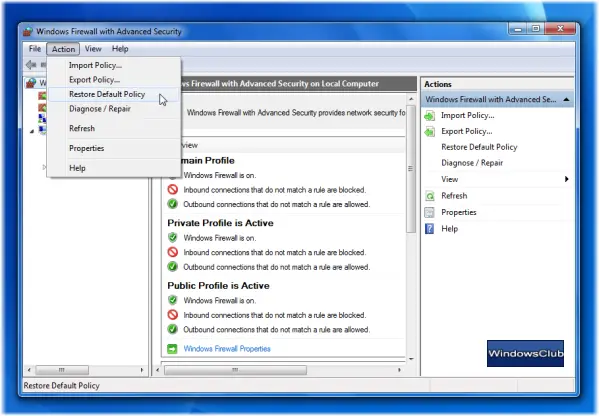
Task: Minimize the Windows Firewall window
Action: [518, 29]
